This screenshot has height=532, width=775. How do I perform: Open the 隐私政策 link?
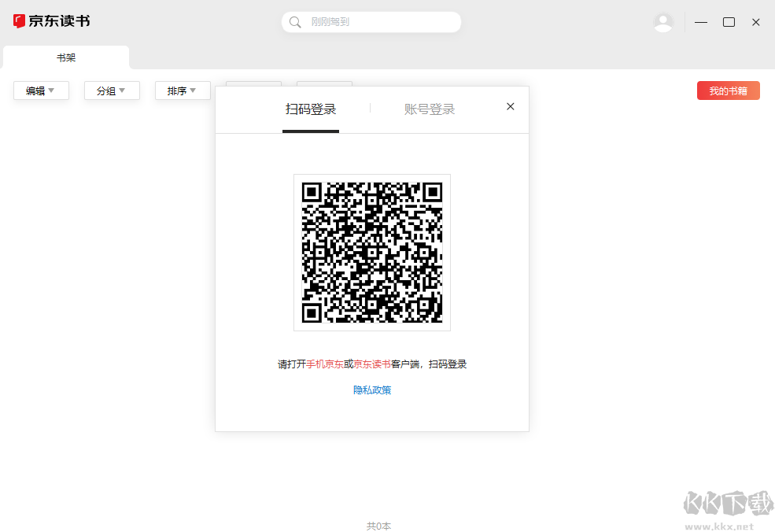click(x=372, y=390)
